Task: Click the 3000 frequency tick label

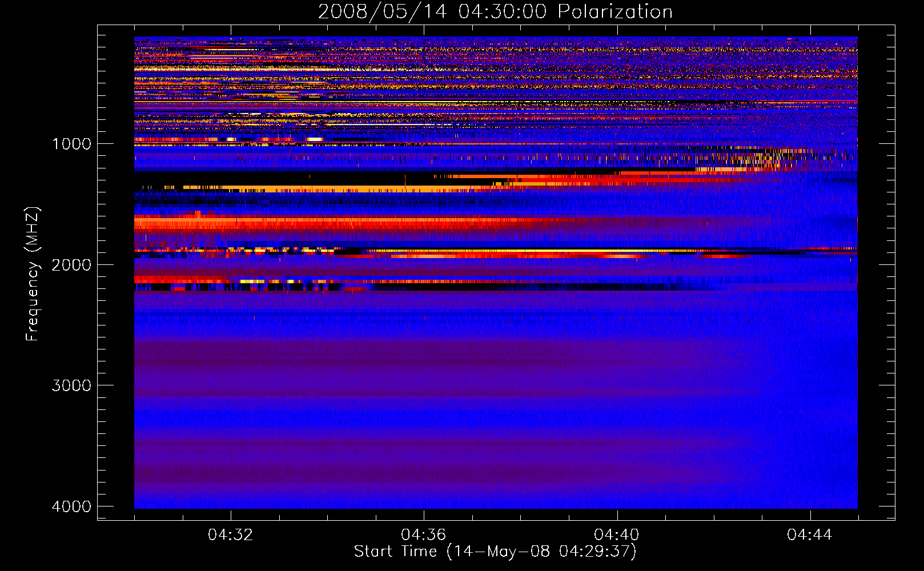Action: 71,385
